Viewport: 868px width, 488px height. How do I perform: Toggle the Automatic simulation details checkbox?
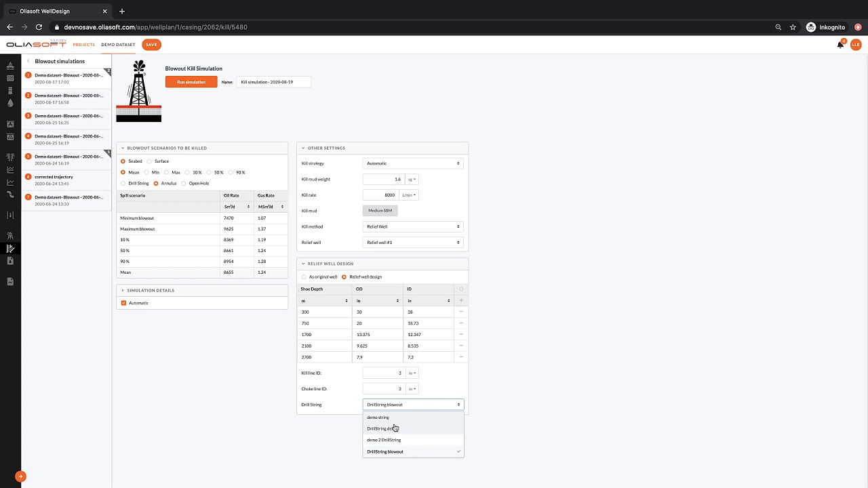point(123,303)
